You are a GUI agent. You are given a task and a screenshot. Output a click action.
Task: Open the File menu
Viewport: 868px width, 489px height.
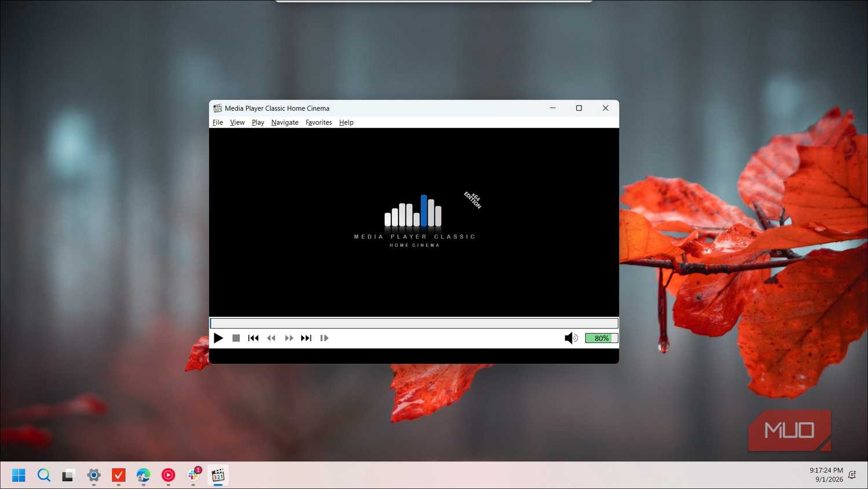[218, 122]
